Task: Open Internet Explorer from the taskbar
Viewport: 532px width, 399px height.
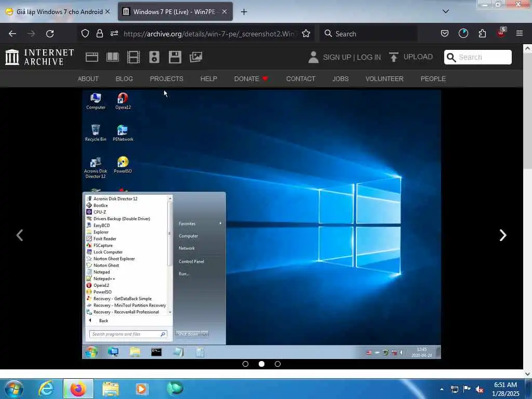Action: (x=46, y=389)
